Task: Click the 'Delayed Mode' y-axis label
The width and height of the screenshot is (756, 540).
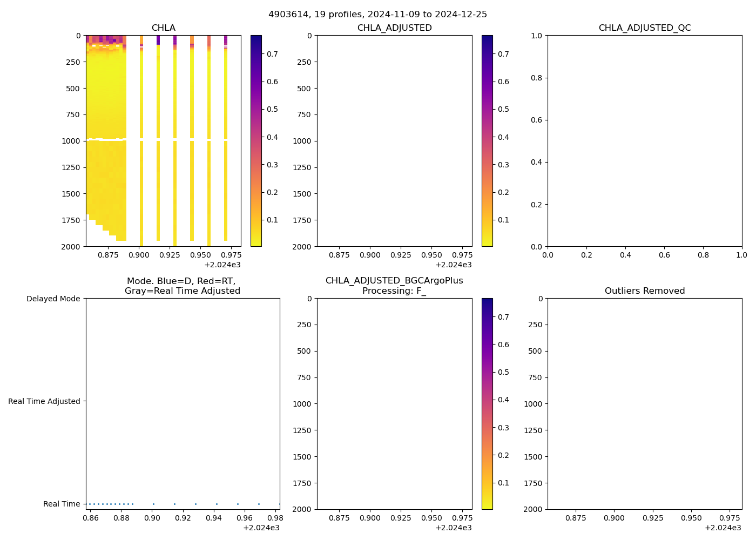Action: (x=53, y=299)
